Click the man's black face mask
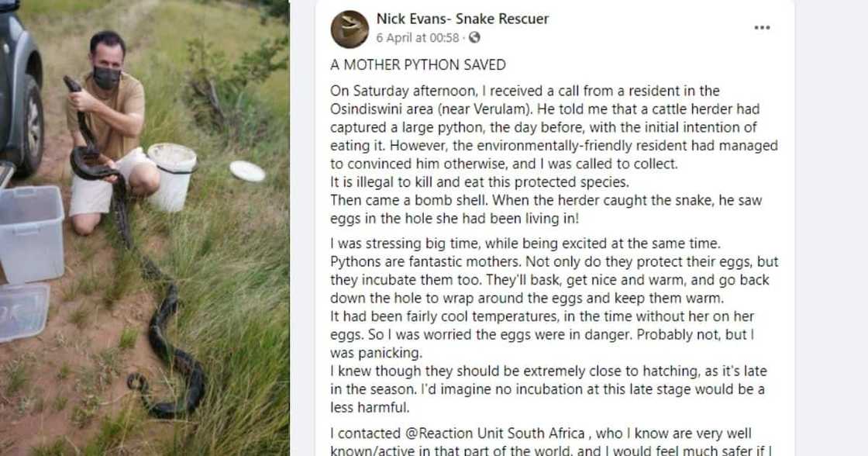The image size is (868, 456). pyautogui.click(x=107, y=78)
